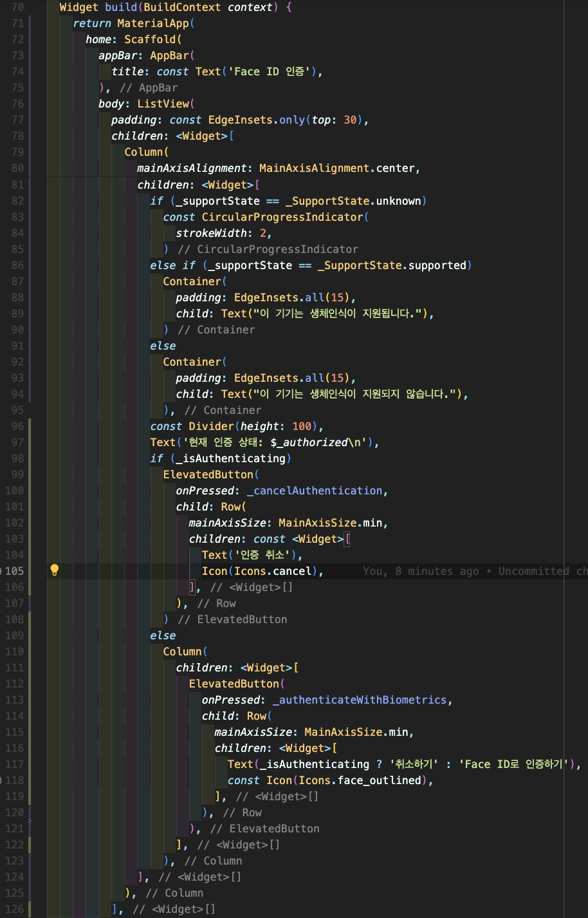Click "MainAxisSize" type on line 102
This screenshot has width=588, height=918.
[x=318, y=523]
